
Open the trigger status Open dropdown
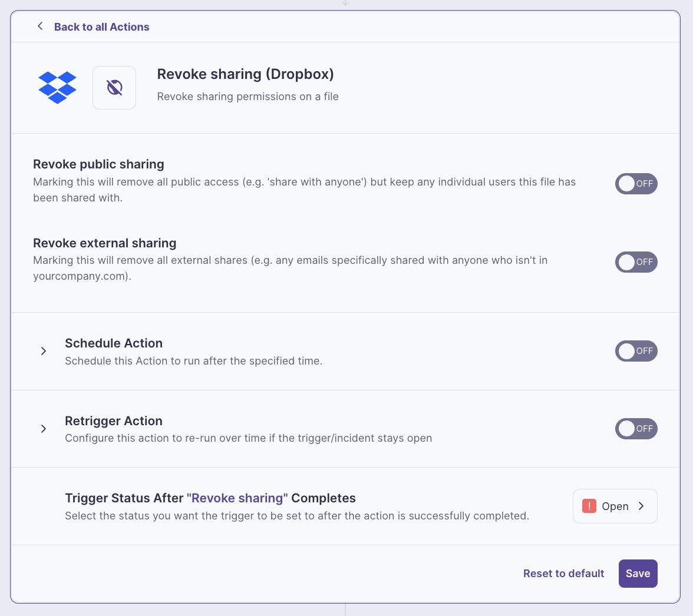click(x=615, y=506)
